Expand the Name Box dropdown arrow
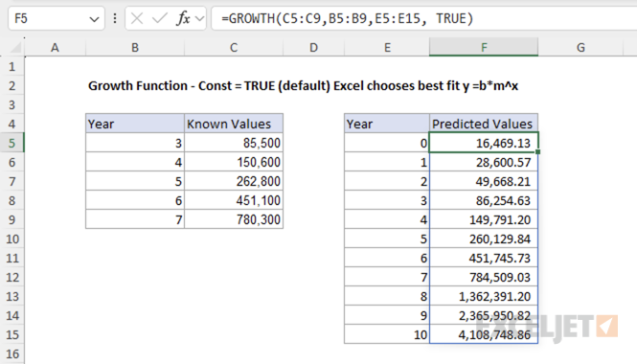 click(x=94, y=19)
